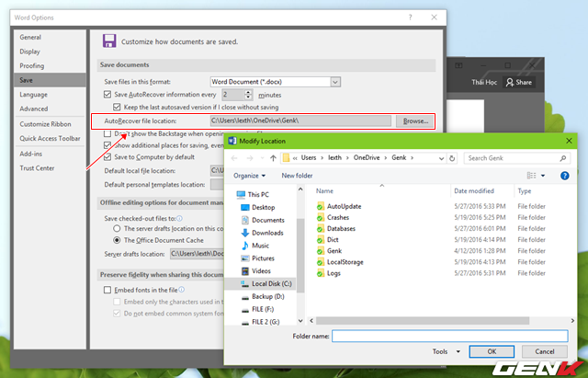The width and height of the screenshot is (588, 378).
Task: Open the Databases folder icon
Action: pyautogui.click(x=321, y=228)
